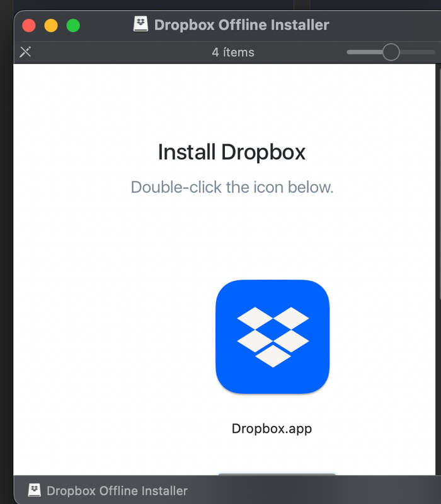Viewport: 441px width, 504px height.
Task: Click the icon size slider knob
Action: (x=391, y=52)
